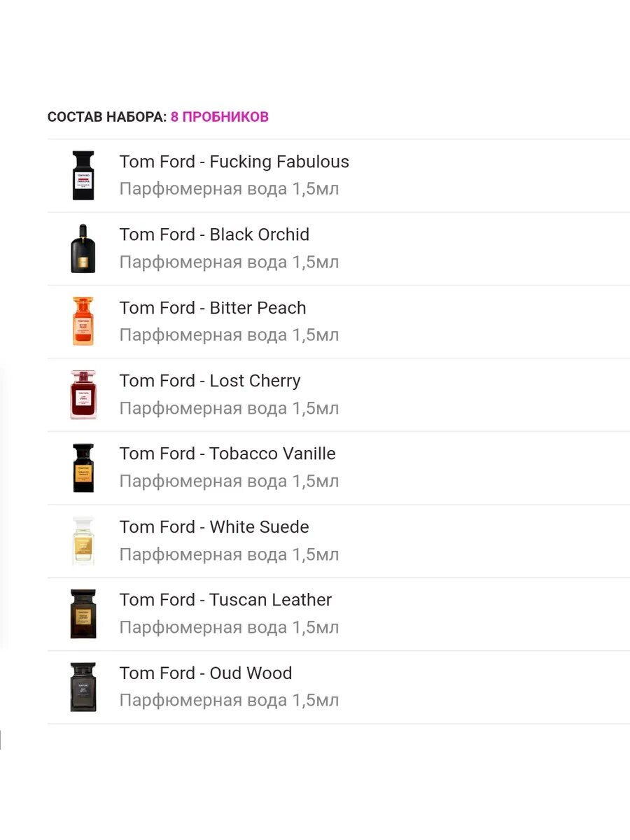Select the orange Bitter Peach bottle image
630x840 pixels.
(x=83, y=321)
